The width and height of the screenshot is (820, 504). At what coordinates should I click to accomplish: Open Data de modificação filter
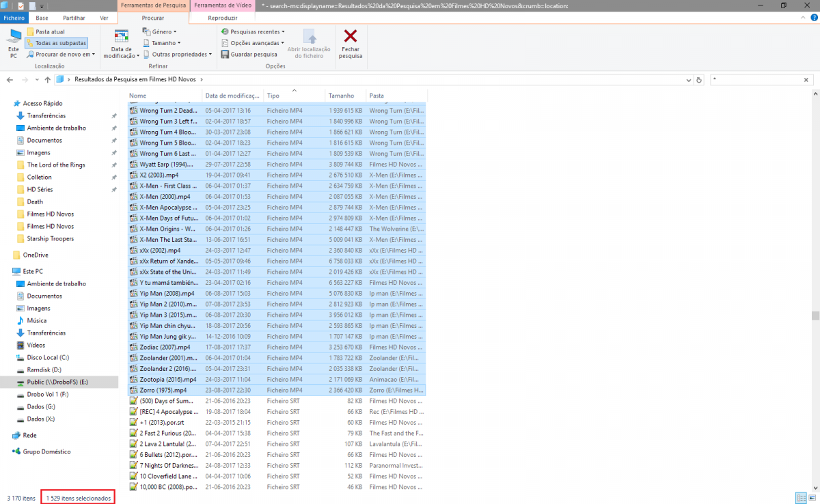(x=122, y=44)
